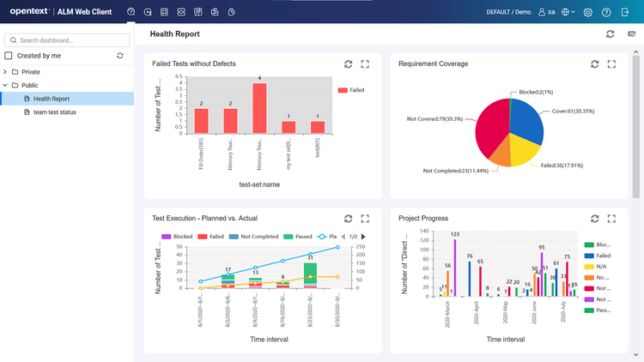This screenshot has width=644, height=362.
Task: Toggle Pass... legend in Project Progress
Action: [597, 311]
